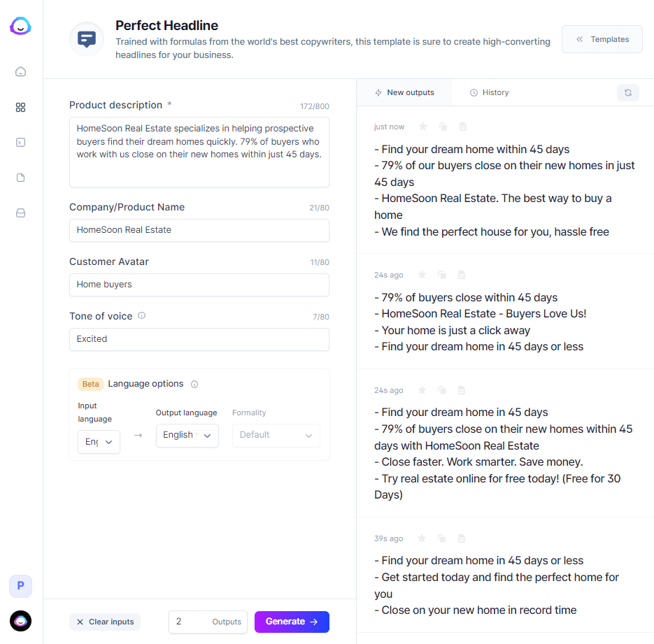Click the Generate button
Viewport: 654px width, 644px height.
292,621
